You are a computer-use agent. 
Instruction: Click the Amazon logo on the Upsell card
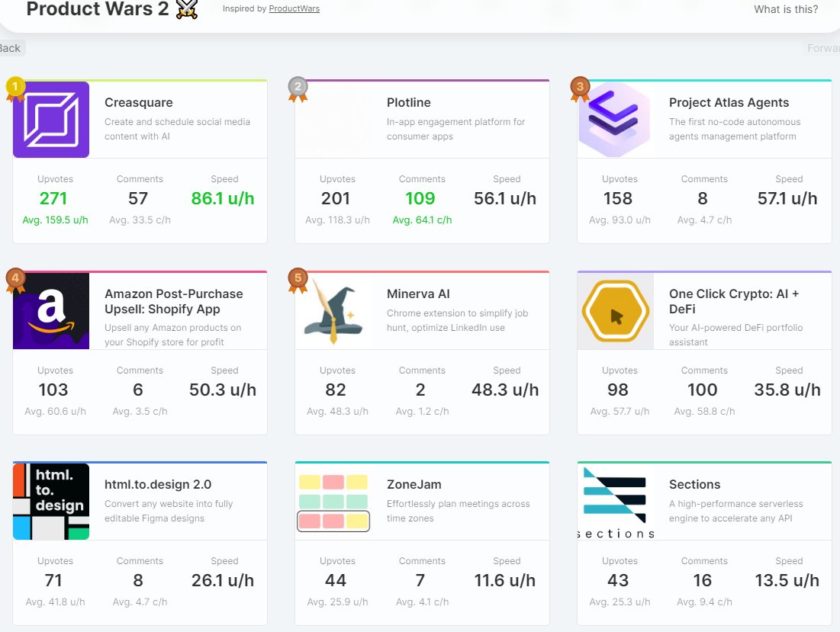click(50, 311)
